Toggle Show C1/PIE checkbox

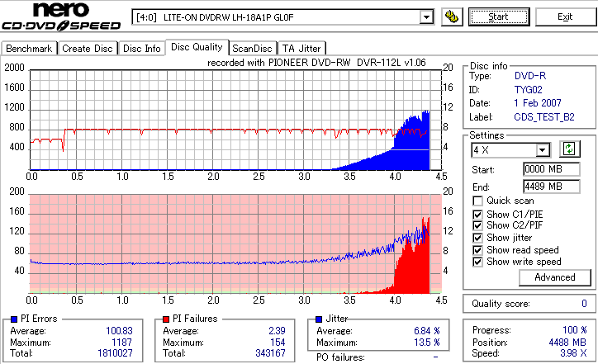pos(477,215)
